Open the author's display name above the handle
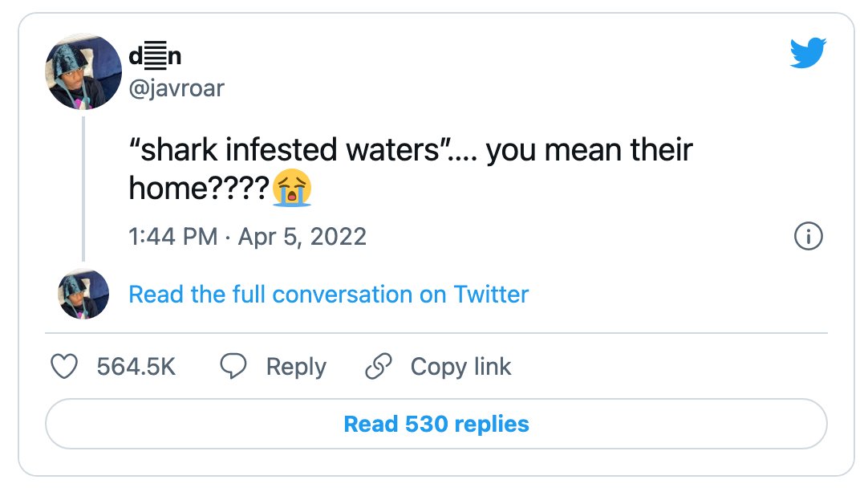Screen dimensions: 868x500 tap(155, 56)
